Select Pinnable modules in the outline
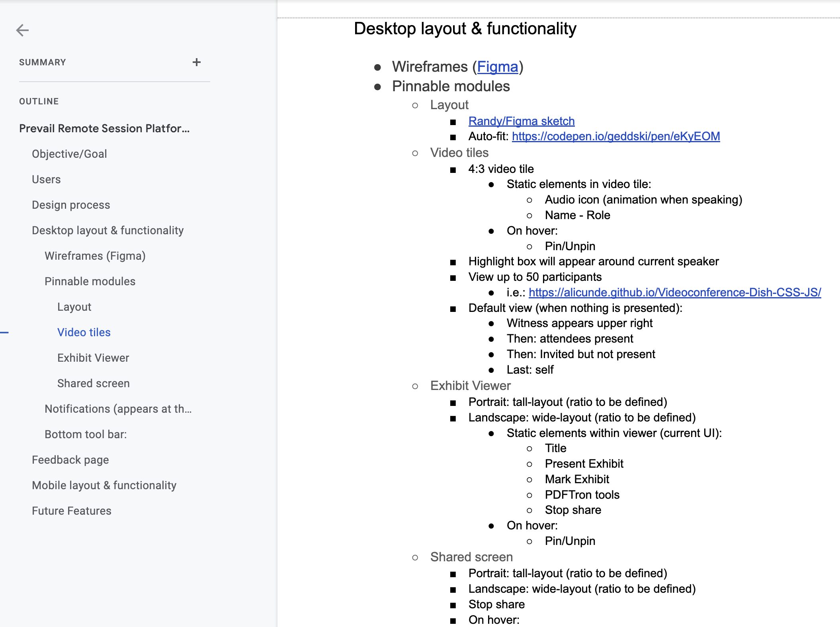Screen dimensions: 840x627 click(x=90, y=281)
